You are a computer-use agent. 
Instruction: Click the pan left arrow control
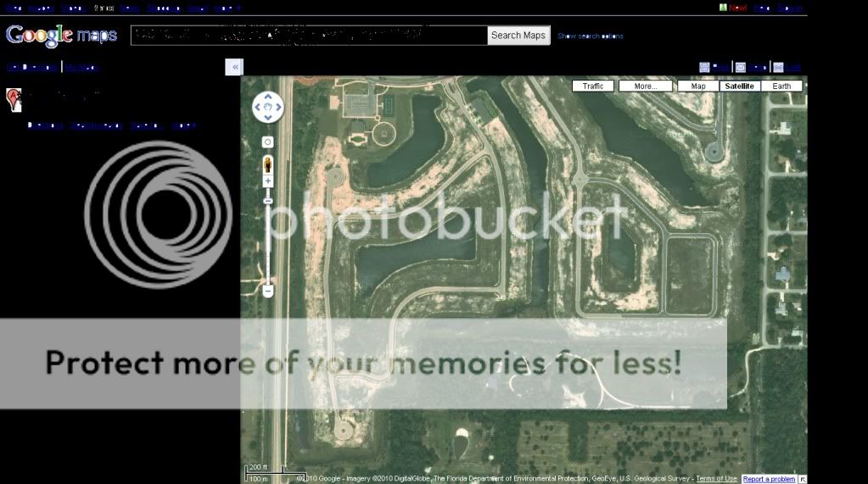(259, 108)
